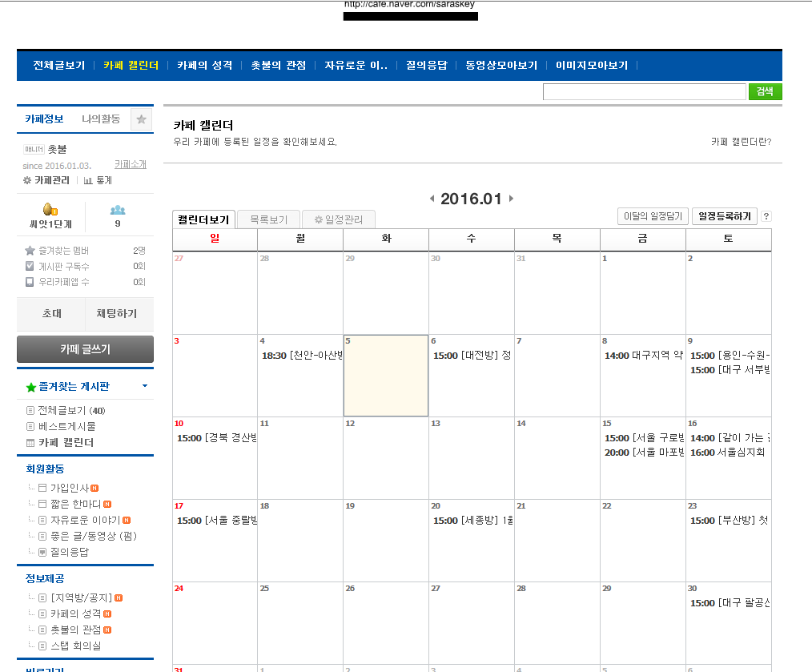Open 가입인사 board
The image size is (812, 672).
[x=70, y=488]
